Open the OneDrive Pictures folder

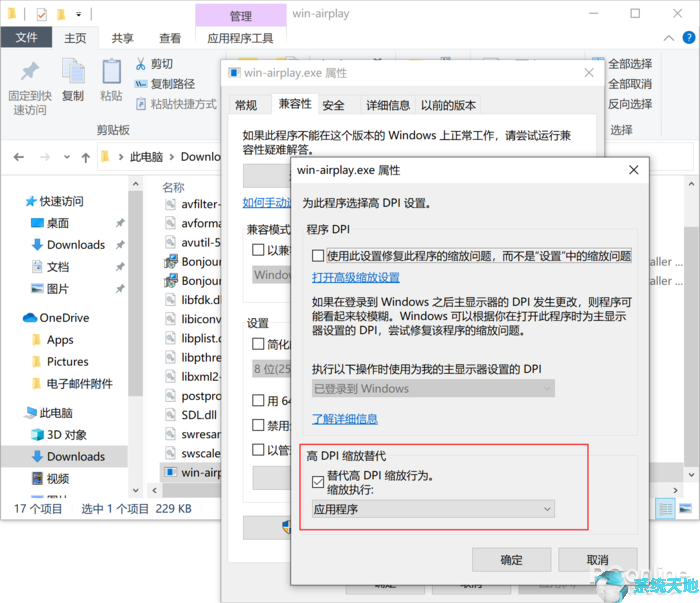[x=60, y=362]
